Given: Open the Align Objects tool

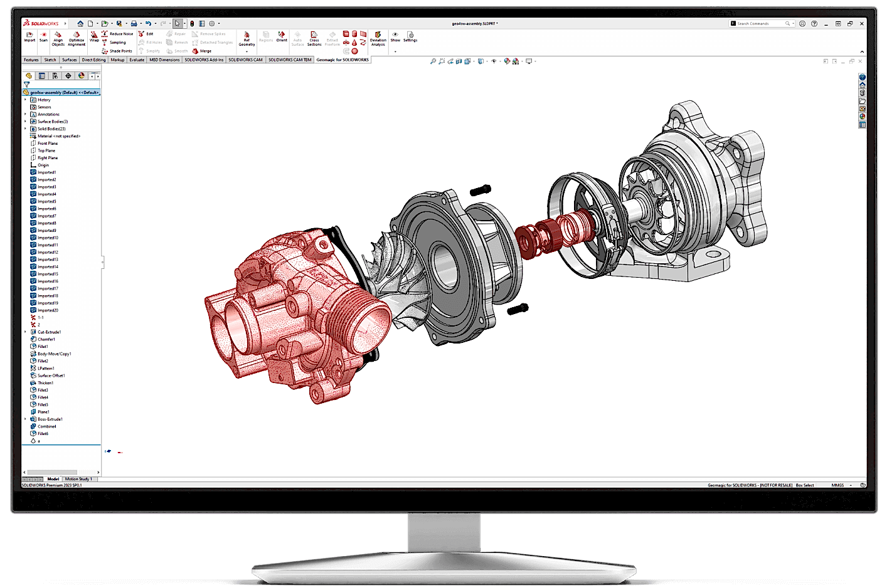Looking at the screenshot, I should (58, 39).
